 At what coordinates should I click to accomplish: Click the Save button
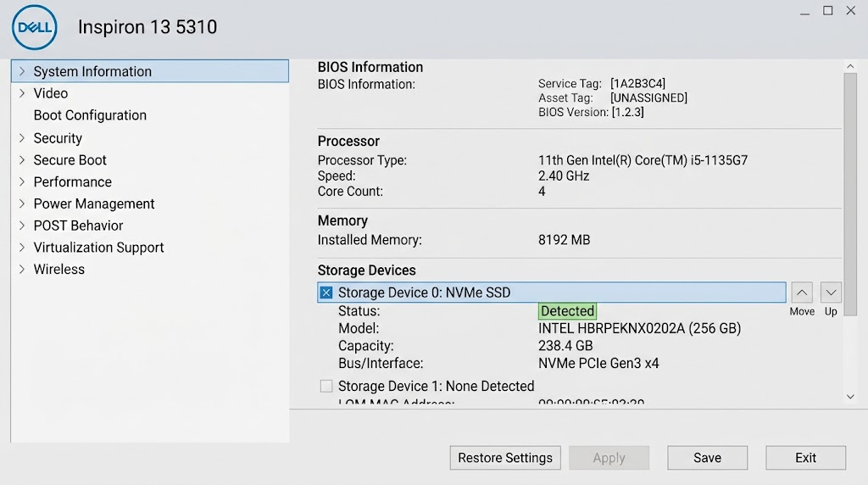click(708, 458)
